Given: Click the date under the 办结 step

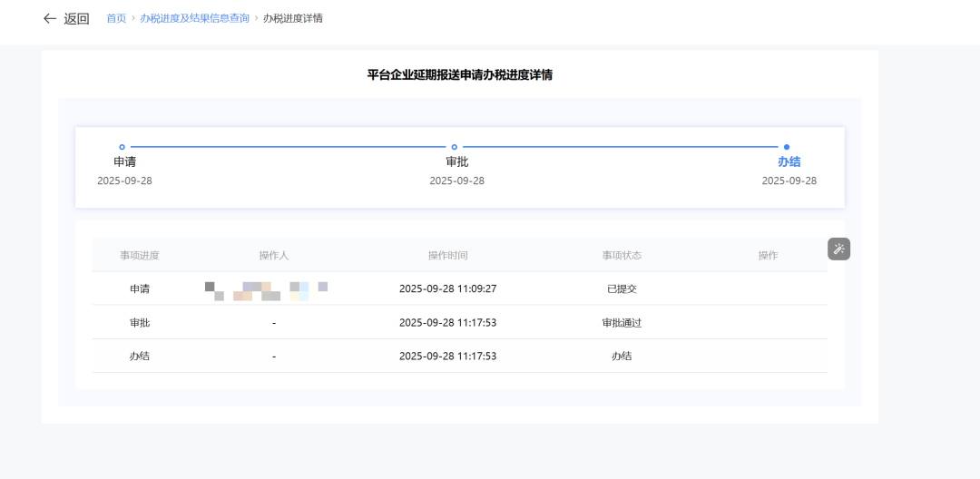Looking at the screenshot, I should [789, 181].
